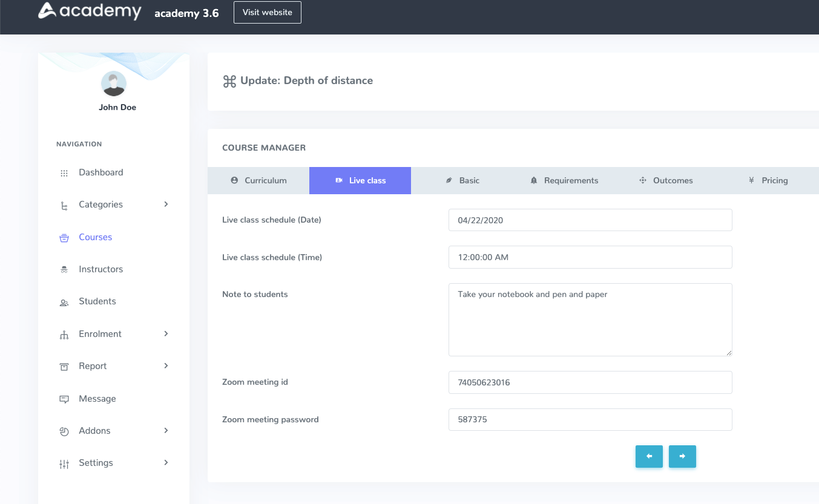Expand the Report submenu chevron
The image size is (819, 504).
pos(166,366)
